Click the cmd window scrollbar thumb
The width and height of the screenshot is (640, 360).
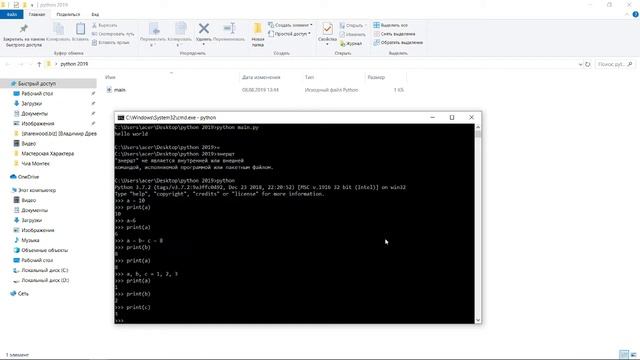(x=478, y=134)
